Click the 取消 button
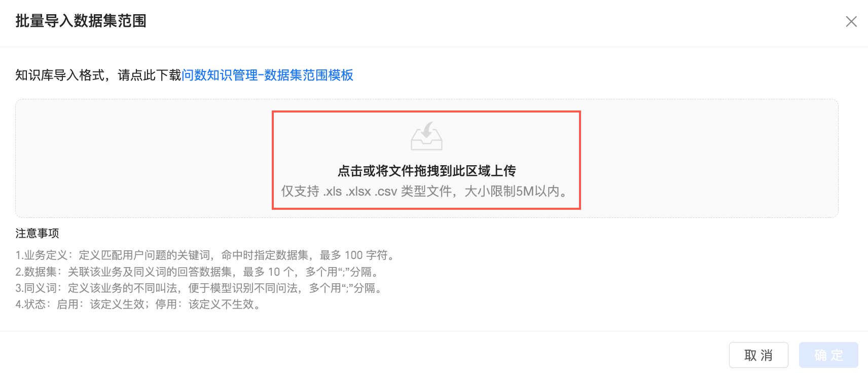Screen dimensions: 868x376 pyautogui.click(x=758, y=355)
